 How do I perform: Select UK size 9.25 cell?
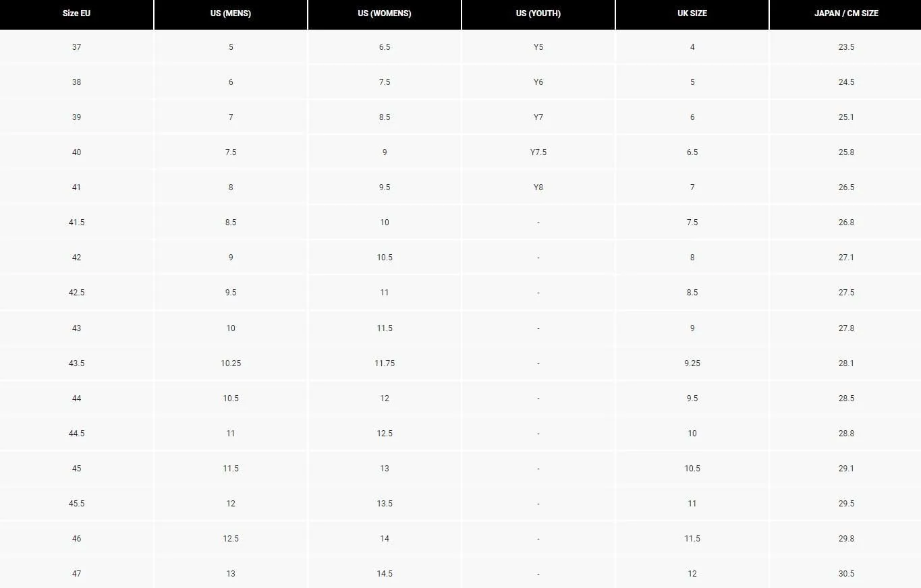click(x=692, y=363)
